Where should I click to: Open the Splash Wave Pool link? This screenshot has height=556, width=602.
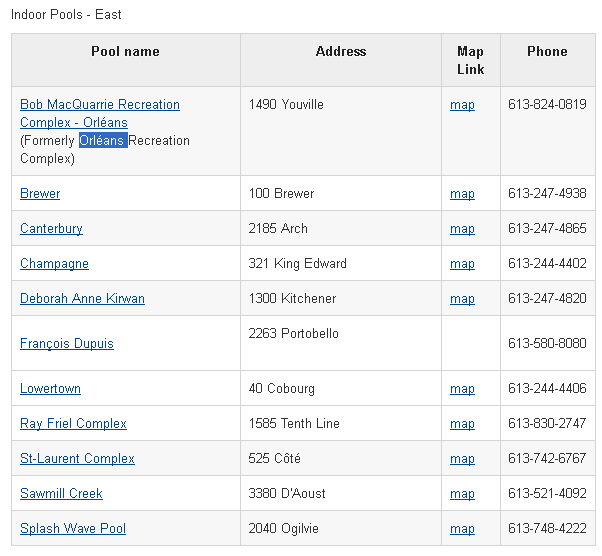click(x=73, y=529)
